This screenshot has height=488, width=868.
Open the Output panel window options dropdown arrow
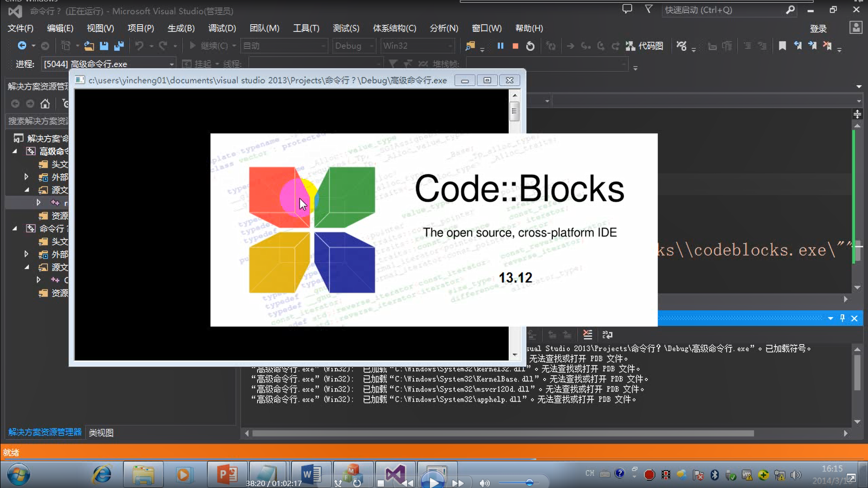coord(830,318)
